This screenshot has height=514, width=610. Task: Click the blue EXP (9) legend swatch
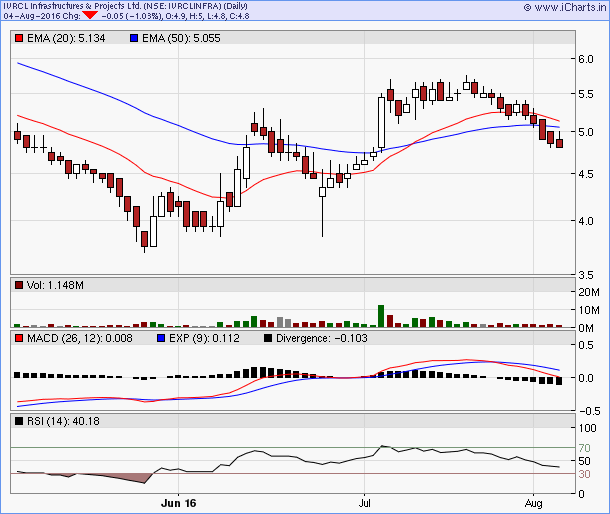pos(161,338)
